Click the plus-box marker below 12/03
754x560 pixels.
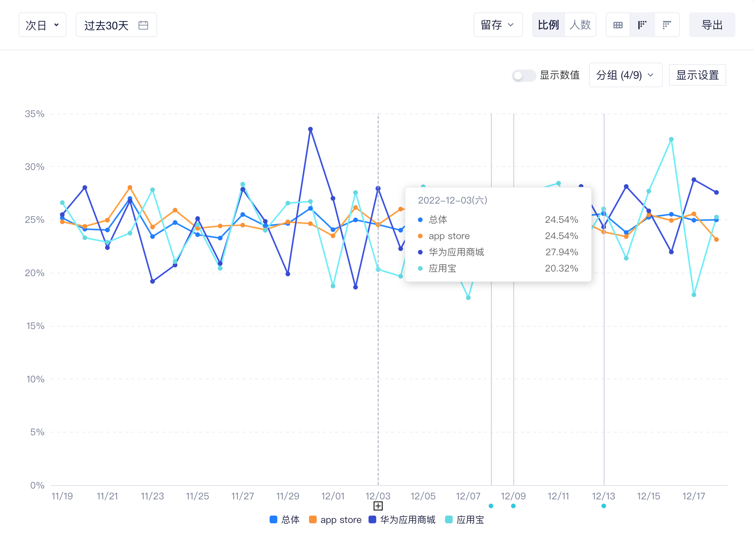[378, 506]
